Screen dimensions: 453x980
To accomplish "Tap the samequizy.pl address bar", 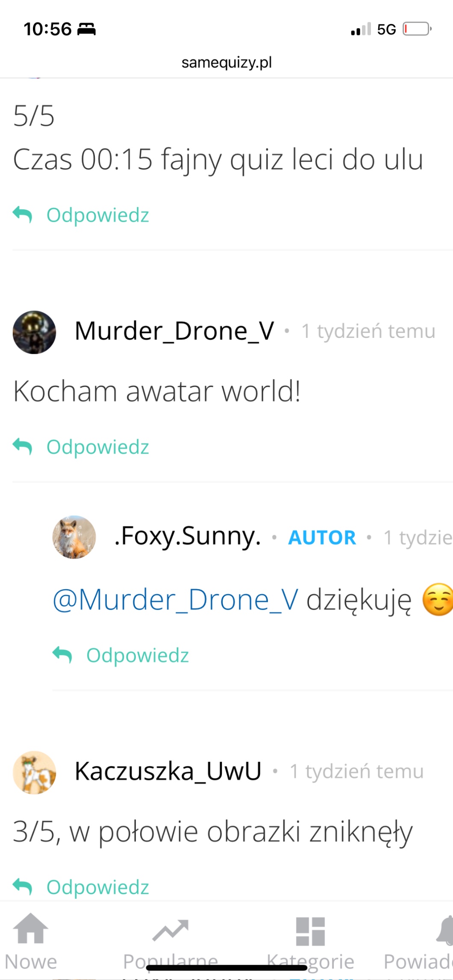I will coord(226,62).
